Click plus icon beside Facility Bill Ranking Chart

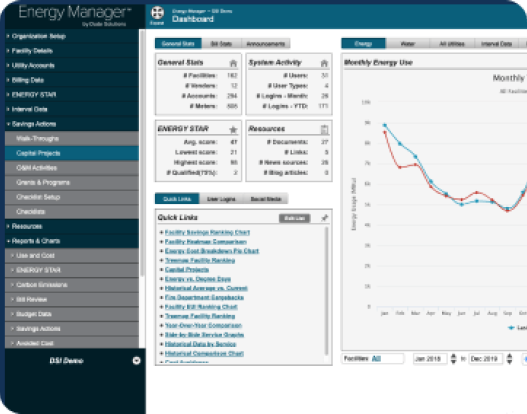point(161,307)
